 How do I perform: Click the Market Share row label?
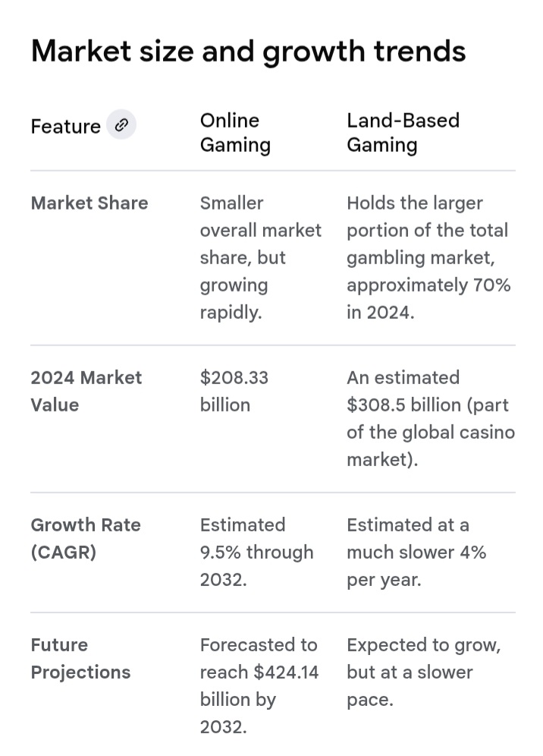click(x=89, y=203)
